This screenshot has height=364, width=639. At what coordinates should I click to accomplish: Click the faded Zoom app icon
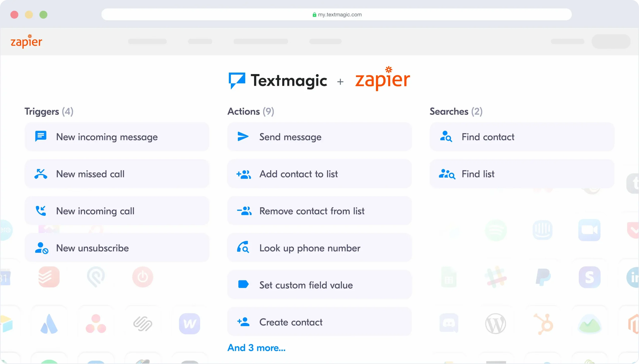click(x=589, y=230)
